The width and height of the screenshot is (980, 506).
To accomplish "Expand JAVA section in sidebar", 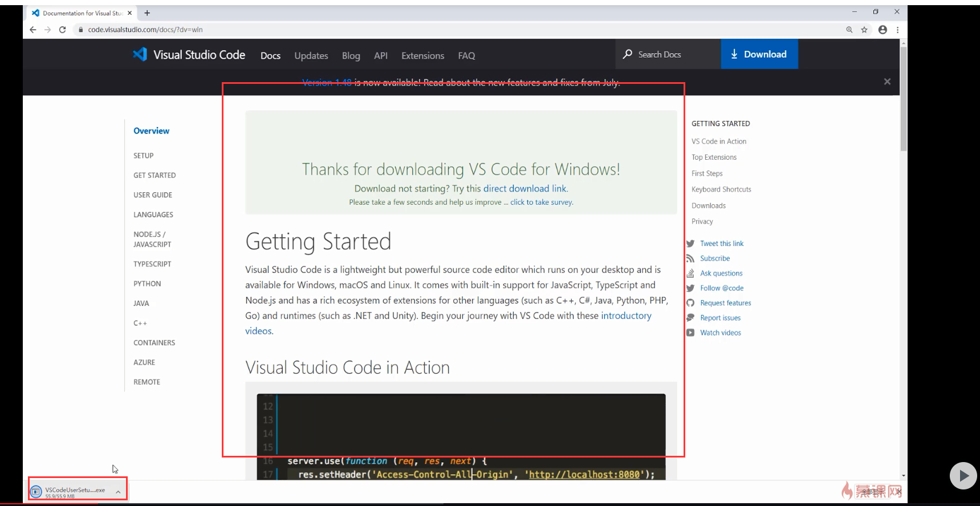I will [x=141, y=303].
